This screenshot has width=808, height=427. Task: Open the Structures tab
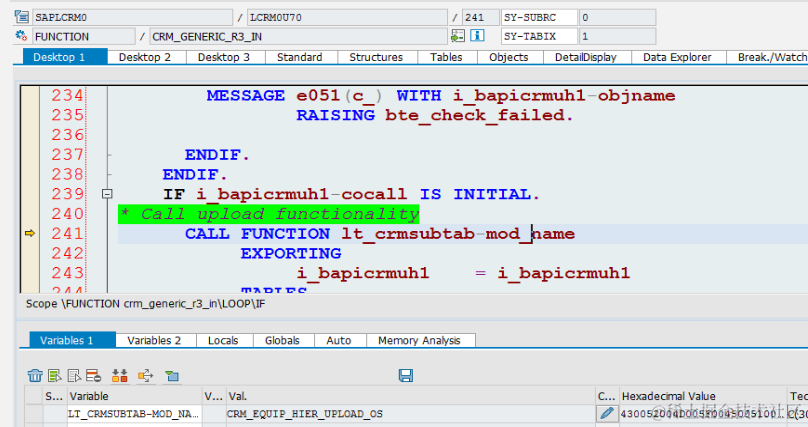click(376, 57)
